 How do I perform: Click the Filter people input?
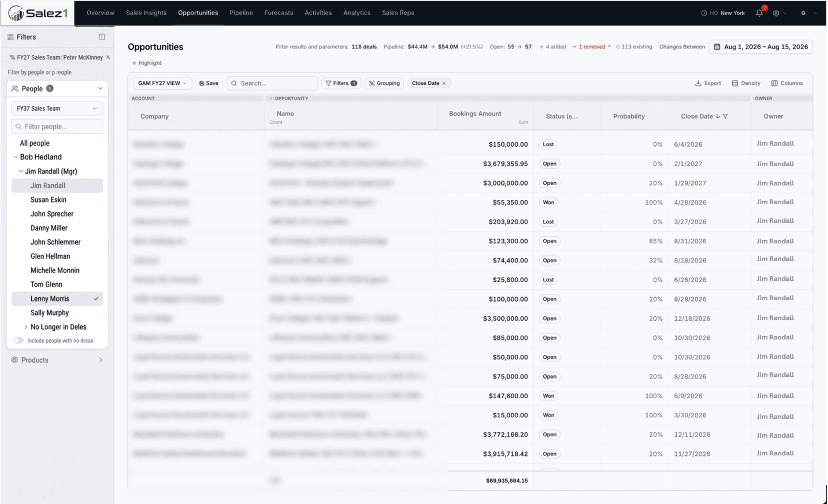pyautogui.click(x=57, y=127)
